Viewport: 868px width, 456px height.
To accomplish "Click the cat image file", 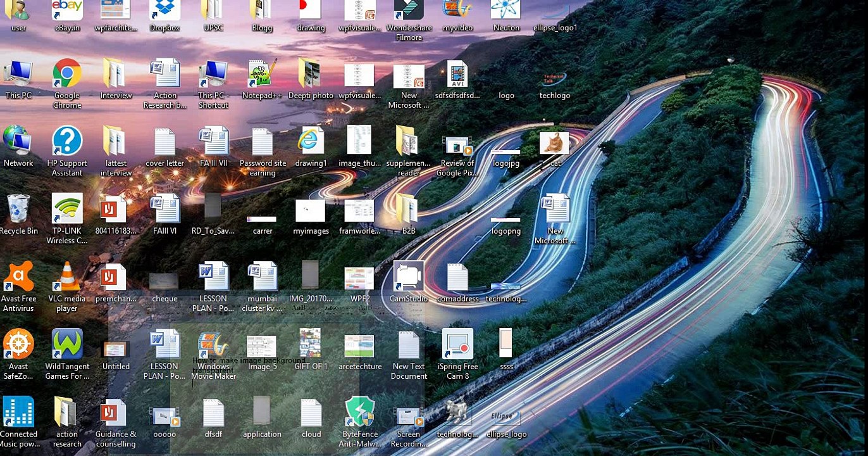I will point(555,142).
